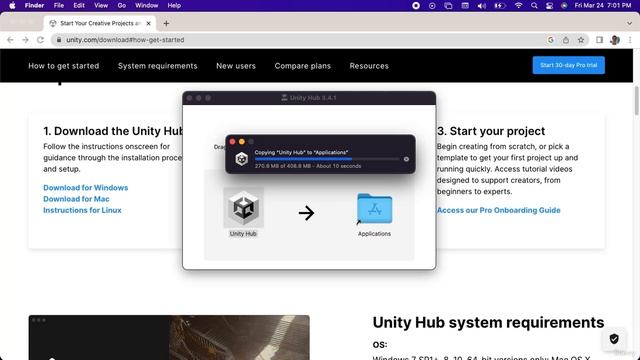Open the Chrome profile avatar
The image size is (640, 360).
[x=615, y=40]
